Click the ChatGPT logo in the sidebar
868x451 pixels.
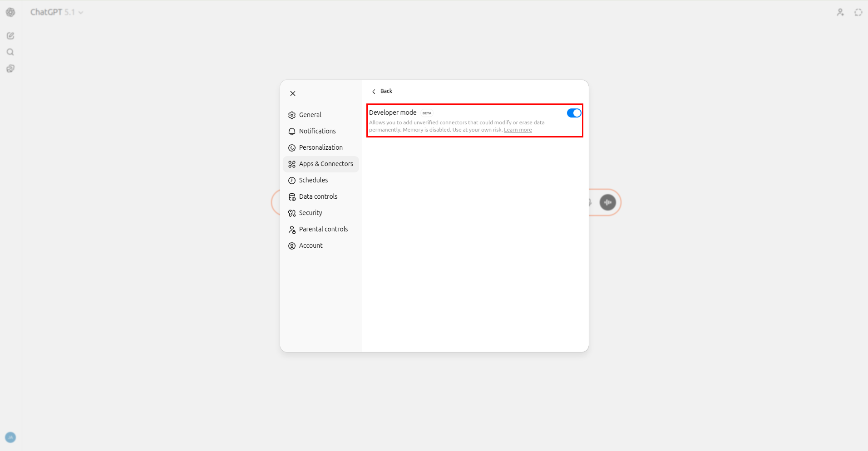coord(10,12)
